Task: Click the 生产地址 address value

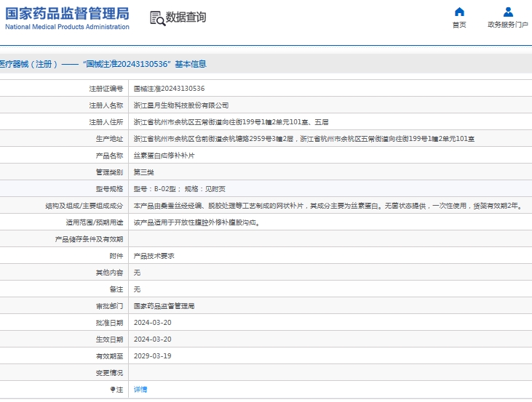Action: pos(304,139)
